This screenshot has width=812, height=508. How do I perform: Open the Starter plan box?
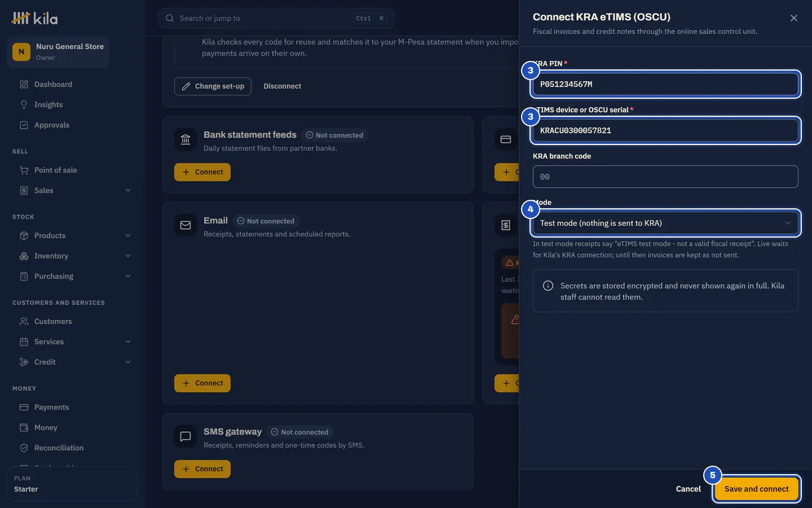72,484
